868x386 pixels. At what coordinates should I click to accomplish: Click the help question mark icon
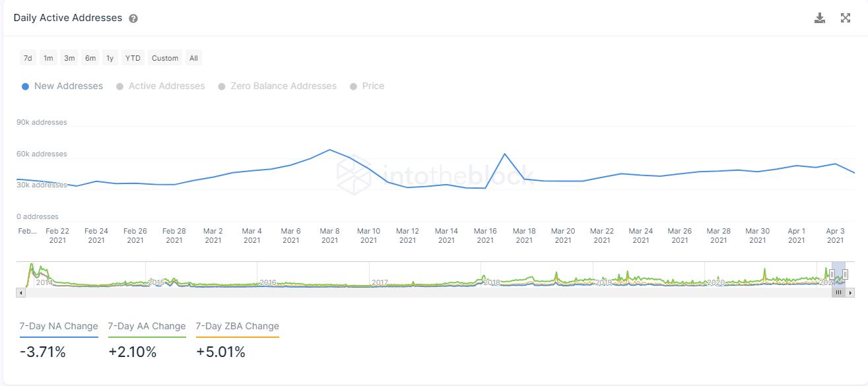pyautogui.click(x=133, y=18)
